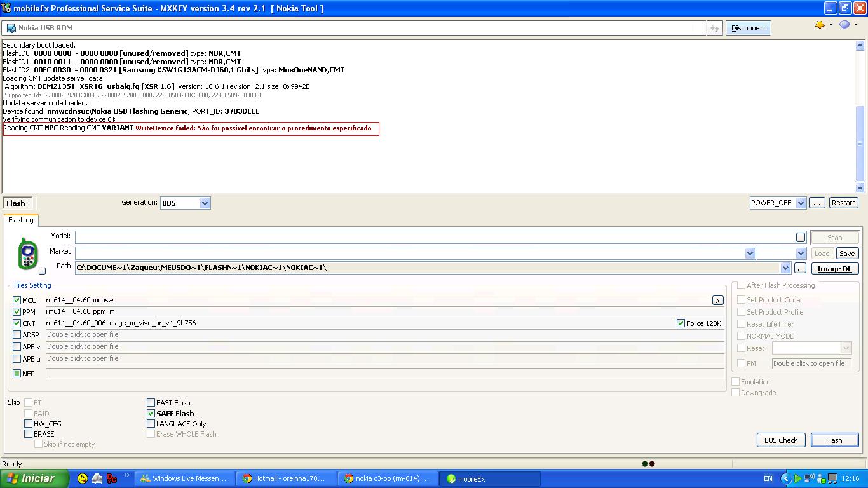Screen dimensions: 868x488
Task: Open the Generation BB5 dropdown
Action: (205, 203)
